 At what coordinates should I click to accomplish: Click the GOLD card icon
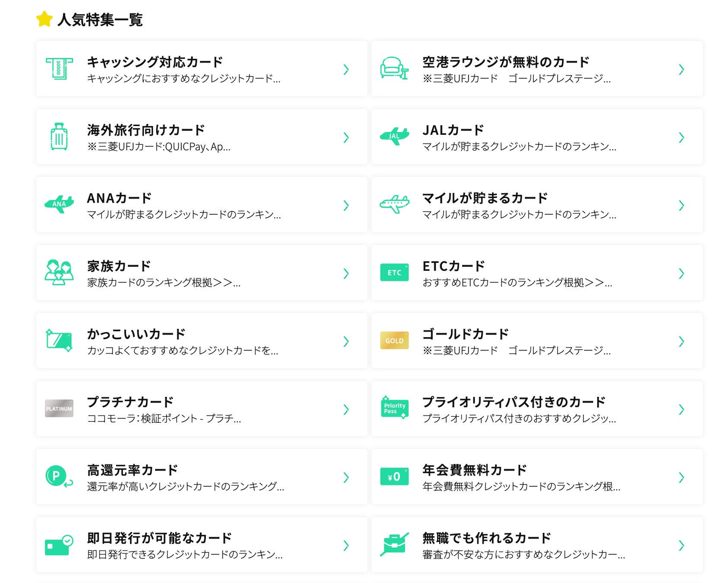coord(394,341)
